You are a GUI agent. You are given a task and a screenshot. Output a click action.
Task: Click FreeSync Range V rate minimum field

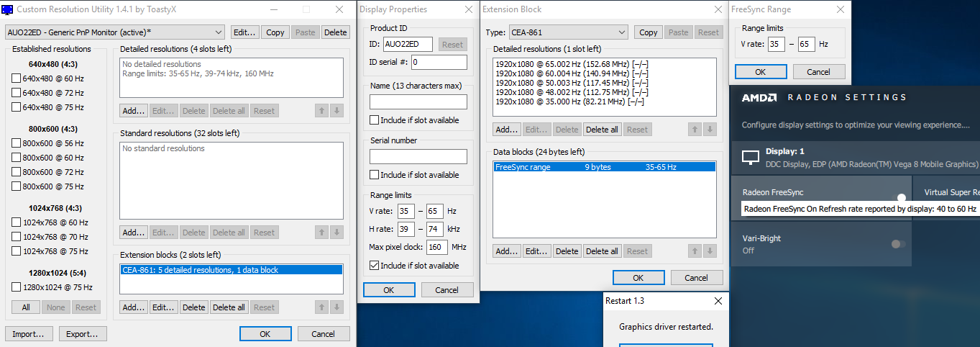pos(777,45)
